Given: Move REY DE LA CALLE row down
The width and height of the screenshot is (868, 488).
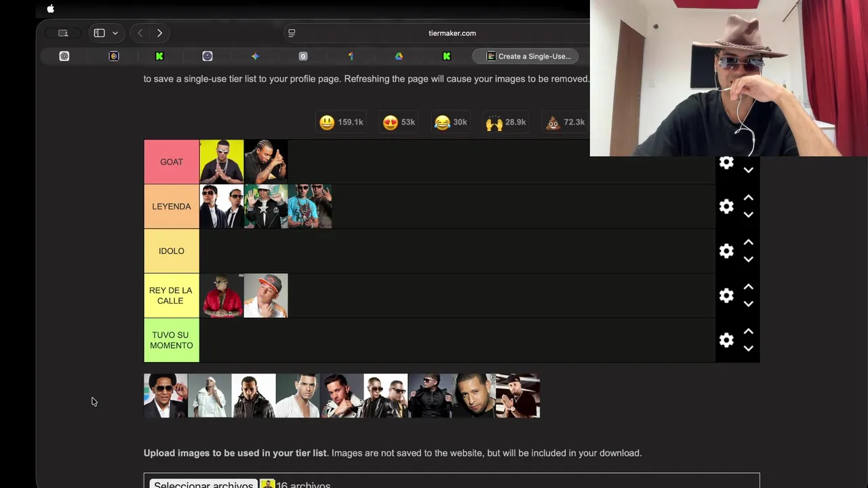Looking at the screenshot, I should [748, 304].
